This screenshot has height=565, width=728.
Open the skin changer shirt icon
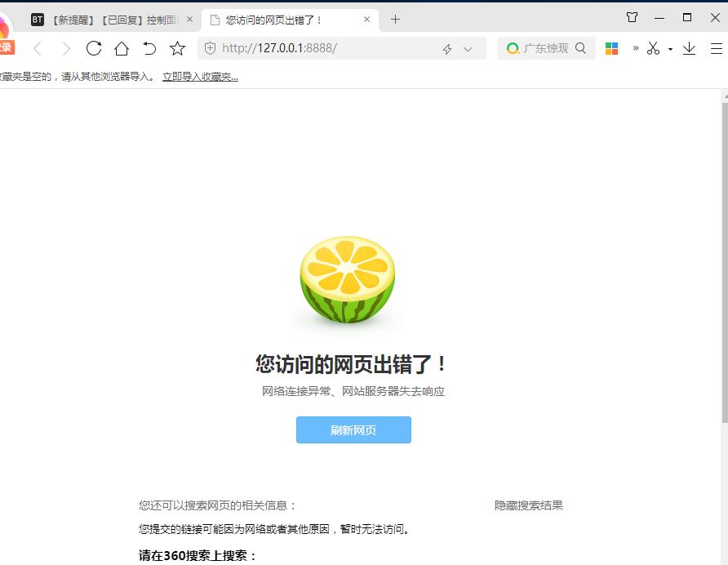click(x=632, y=18)
